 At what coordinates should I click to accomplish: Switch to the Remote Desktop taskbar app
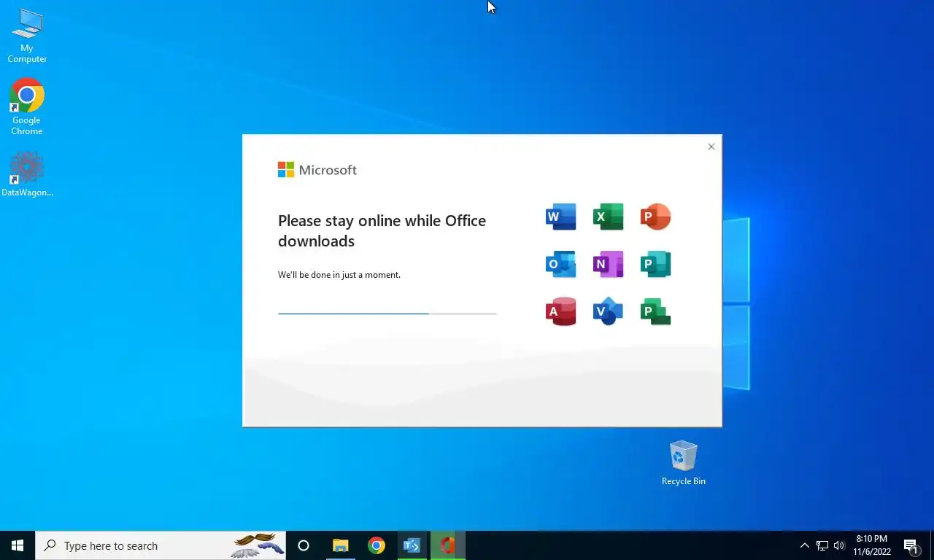[412, 545]
